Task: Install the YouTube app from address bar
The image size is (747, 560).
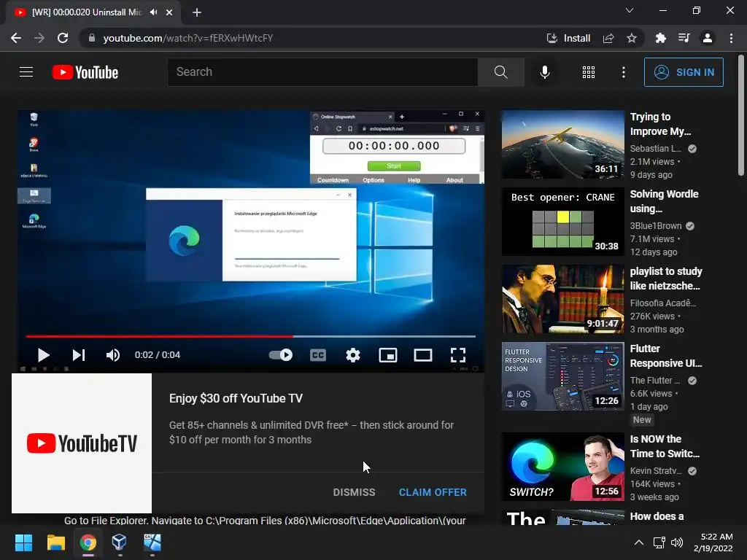Action: [x=568, y=38]
